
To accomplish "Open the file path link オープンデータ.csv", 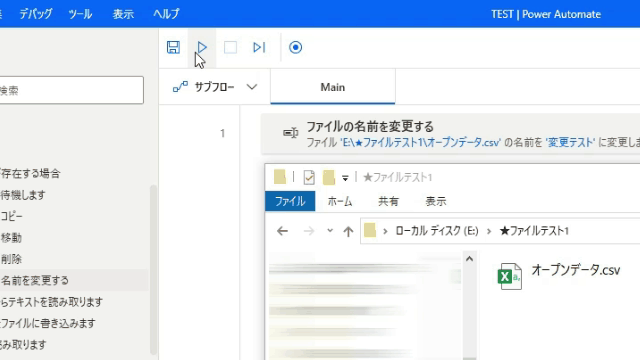I will (x=420, y=142).
